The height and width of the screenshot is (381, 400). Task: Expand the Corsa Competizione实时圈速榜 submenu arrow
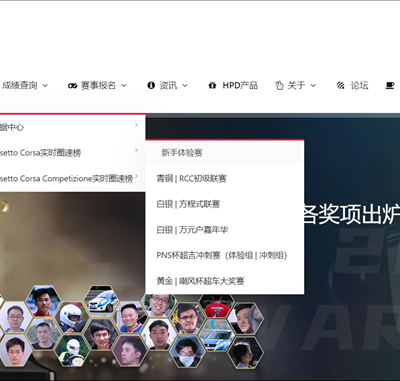click(x=136, y=176)
